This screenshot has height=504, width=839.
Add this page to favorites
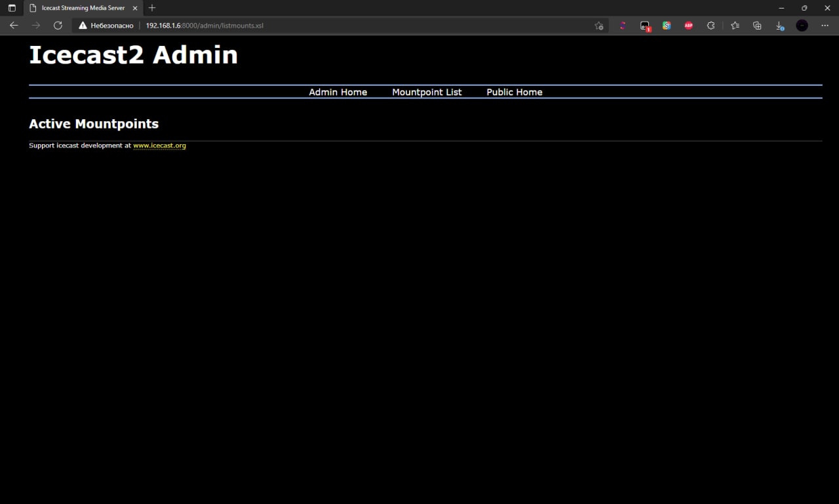598,26
